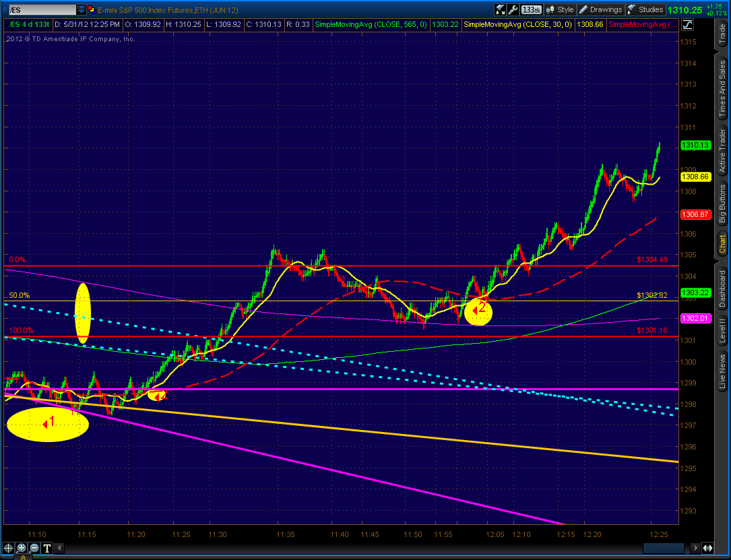Open the Drawings menu
The width and height of the screenshot is (731, 560).
pos(601,9)
